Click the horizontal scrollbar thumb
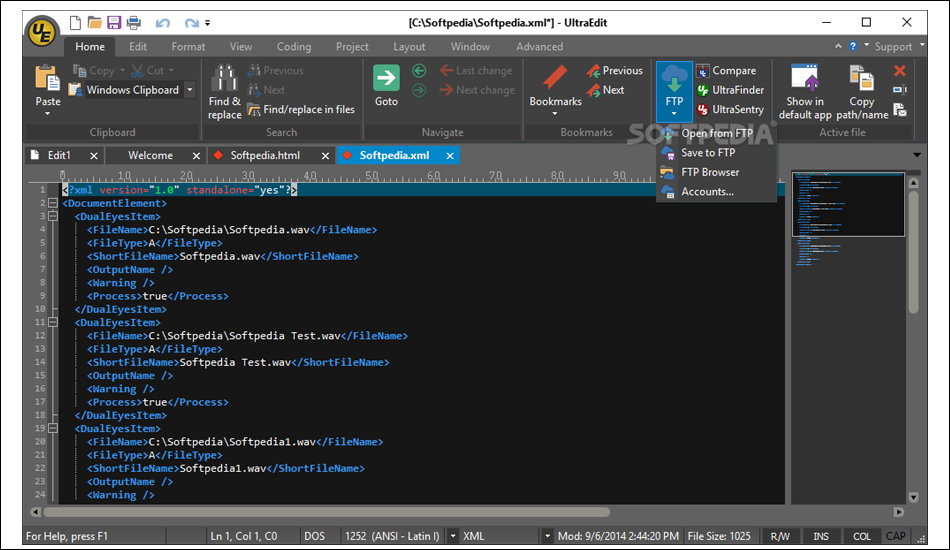Screen dimensions: 950x550 pyautogui.click(x=327, y=512)
